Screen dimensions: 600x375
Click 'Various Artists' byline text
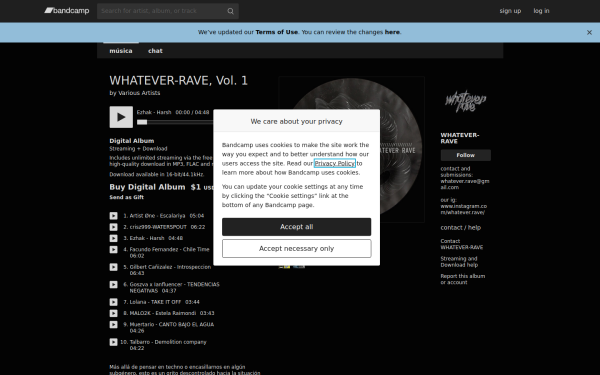[x=139, y=93]
